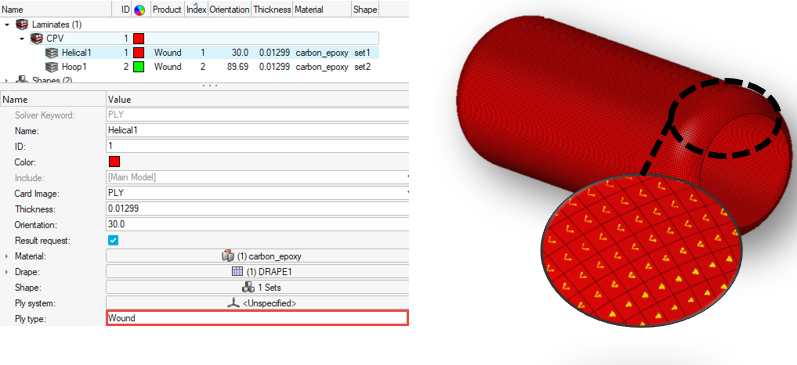Screen dimensions: 797x365
Task: Click the red Color swatch property
Action: 114,162
